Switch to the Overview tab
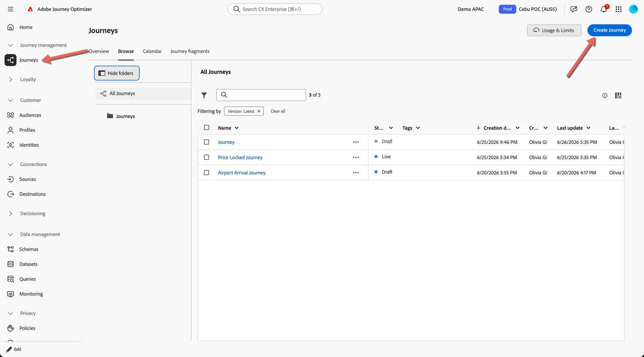Viewport: 644px width, 357px height. pyautogui.click(x=99, y=51)
